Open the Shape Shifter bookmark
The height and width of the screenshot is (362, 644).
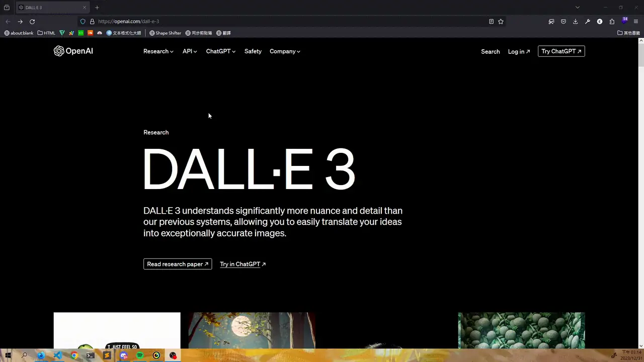click(165, 33)
